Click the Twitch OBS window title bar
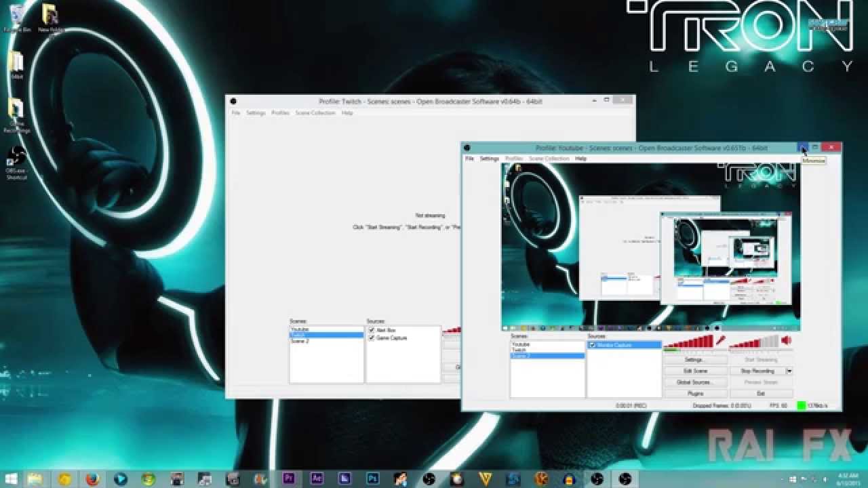 point(431,102)
